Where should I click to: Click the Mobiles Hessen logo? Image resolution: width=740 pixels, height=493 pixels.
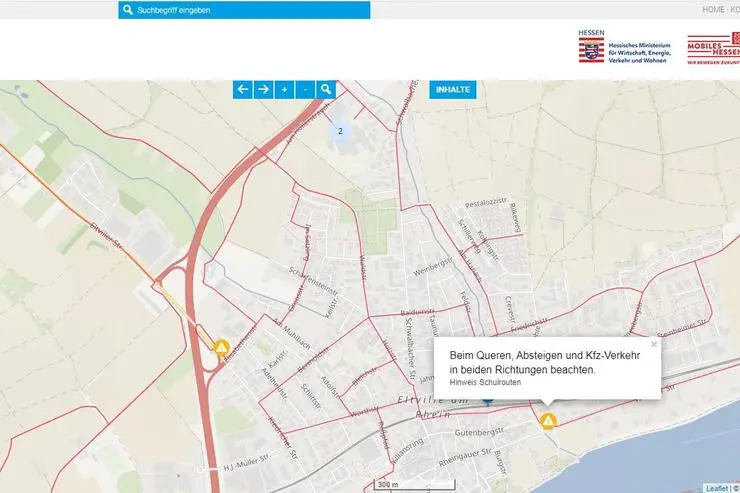712,49
